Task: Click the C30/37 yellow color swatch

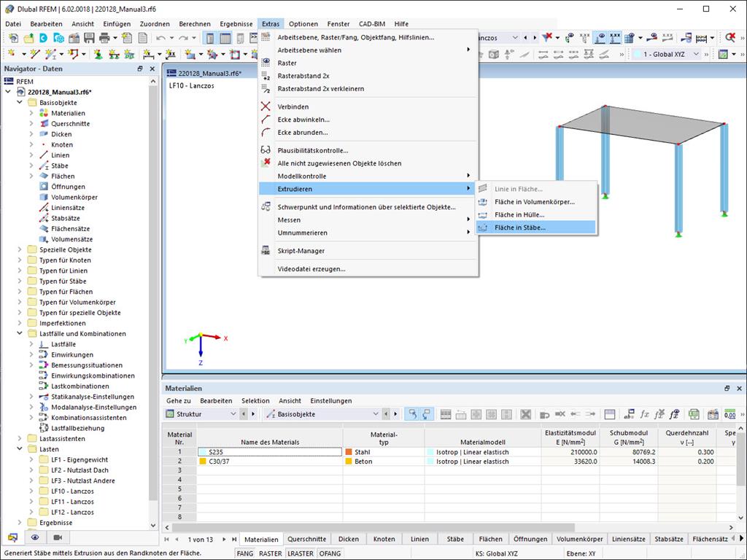Action: 203,462
